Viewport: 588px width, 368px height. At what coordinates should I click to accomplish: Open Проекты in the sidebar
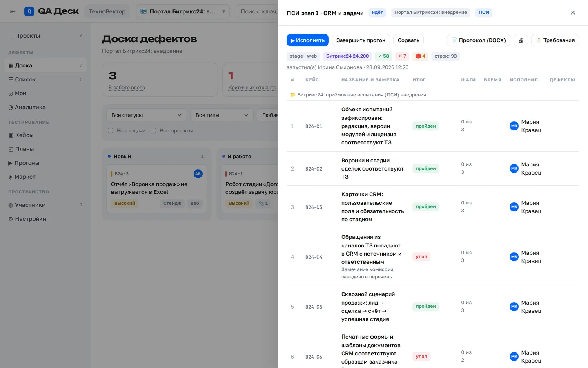45,36
